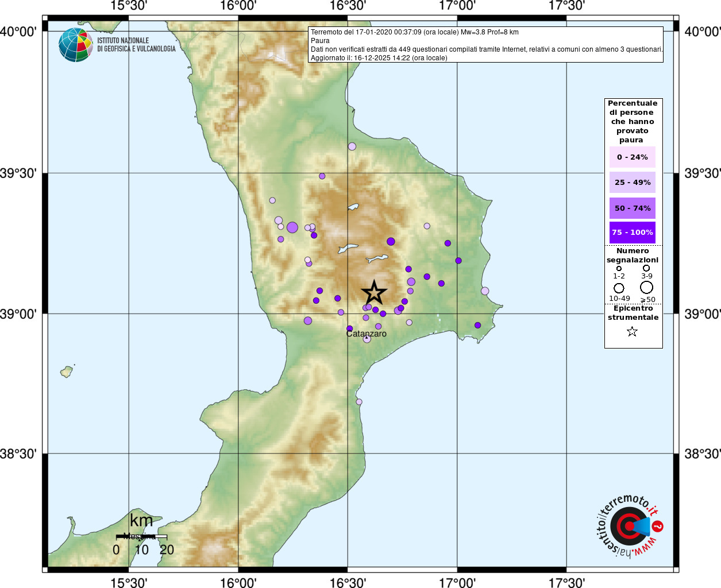This screenshot has width=721, height=588.
Task: Click the northernmost pale report marker
Action: (352, 146)
